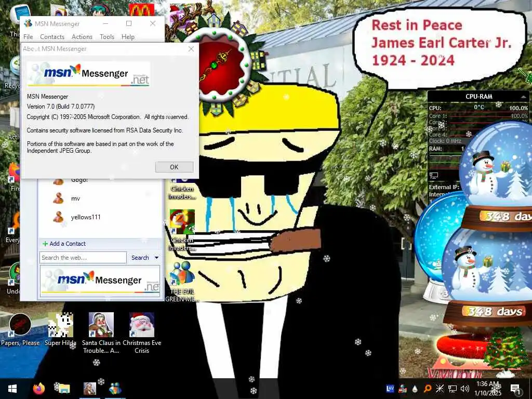Select Christmas Eve Crisis desktop icon
532x399 pixels.
(142, 333)
